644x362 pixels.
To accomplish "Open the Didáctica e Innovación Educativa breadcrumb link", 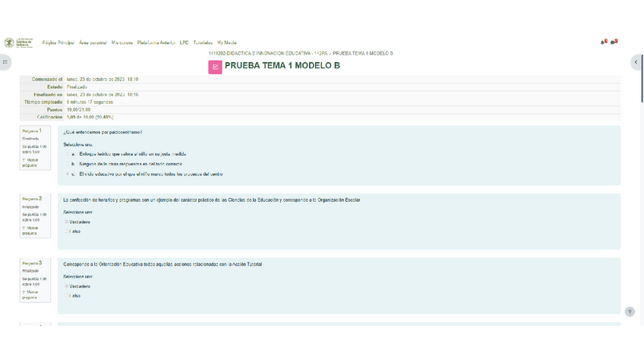I will (x=268, y=53).
